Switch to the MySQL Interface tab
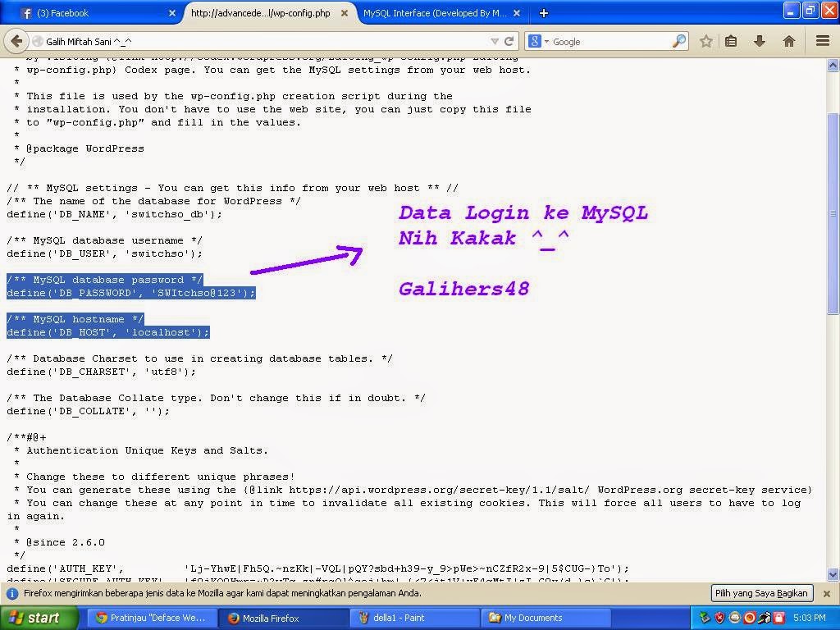The height and width of the screenshot is (630, 840). 433,12
